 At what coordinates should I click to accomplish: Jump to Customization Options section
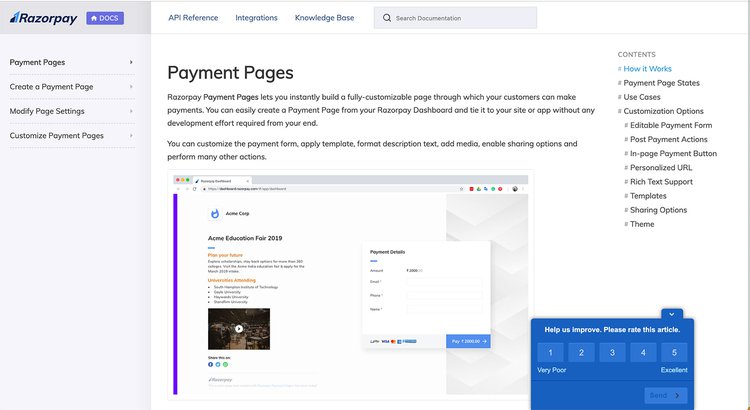(x=663, y=111)
